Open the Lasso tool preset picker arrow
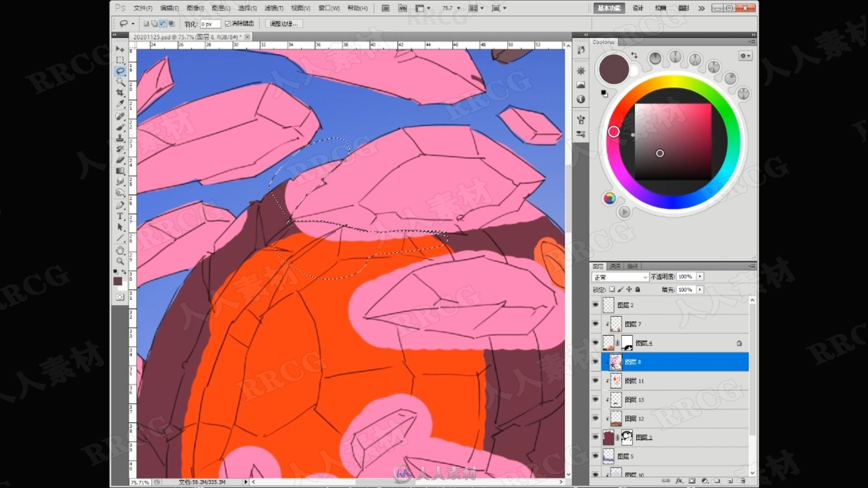 click(133, 23)
